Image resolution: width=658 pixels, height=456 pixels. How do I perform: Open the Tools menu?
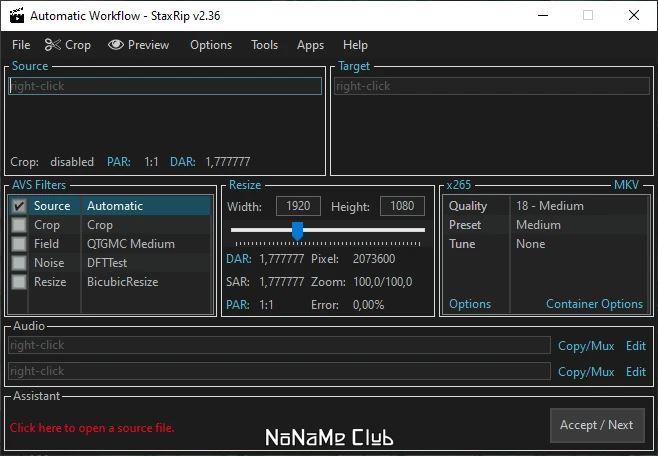[264, 45]
